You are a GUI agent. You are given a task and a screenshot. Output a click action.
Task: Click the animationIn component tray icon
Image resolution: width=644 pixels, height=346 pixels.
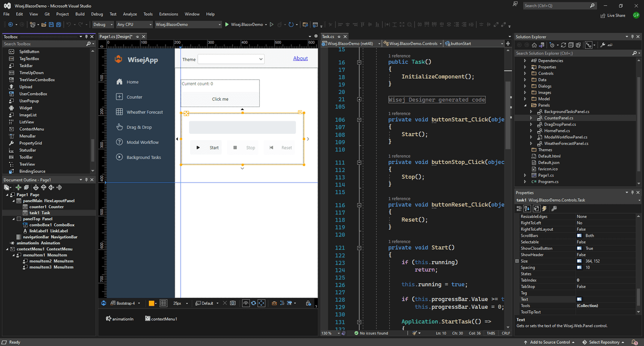coord(108,318)
